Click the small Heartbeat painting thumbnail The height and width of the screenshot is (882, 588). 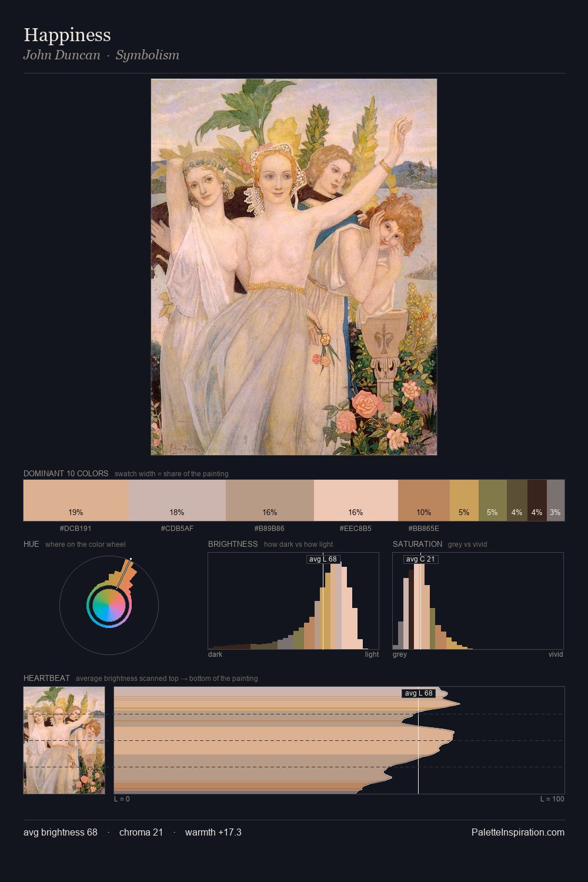pos(64,740)
